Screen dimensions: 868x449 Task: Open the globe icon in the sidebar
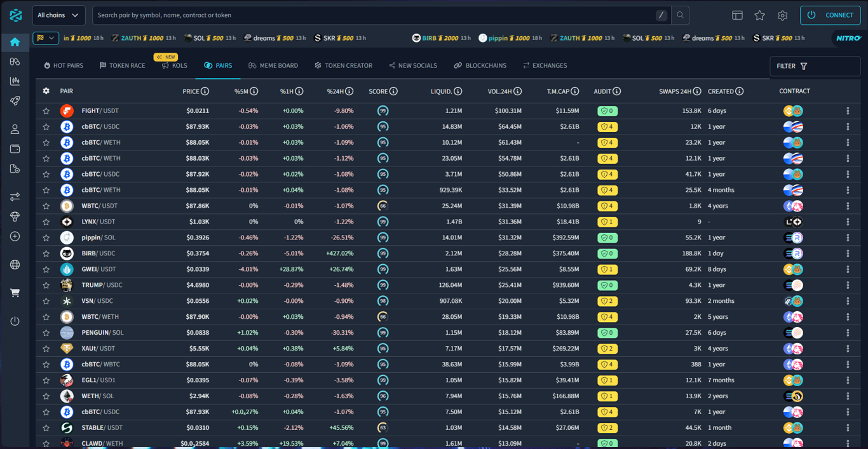pos(15,265)
